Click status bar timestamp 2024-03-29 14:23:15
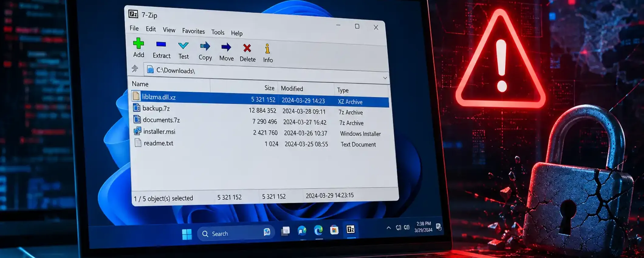This screenshot has height=258, width=644. [x=330, y=196]
